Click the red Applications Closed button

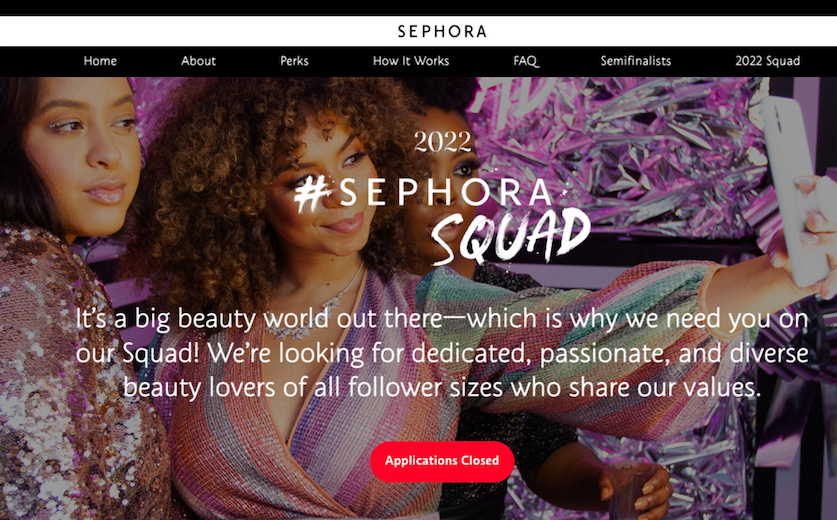[442, 461]
